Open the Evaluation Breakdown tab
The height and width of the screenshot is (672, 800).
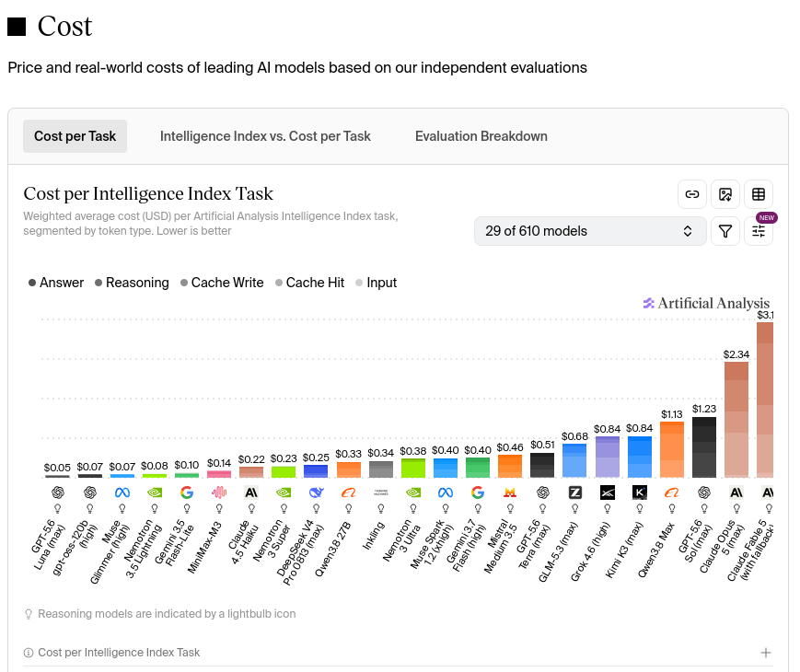(x=481, y=136)
